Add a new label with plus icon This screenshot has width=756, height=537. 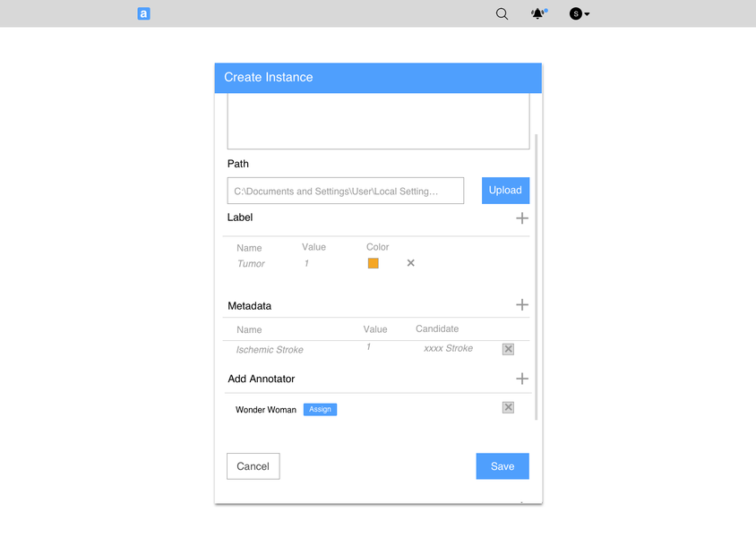(522, 218)
